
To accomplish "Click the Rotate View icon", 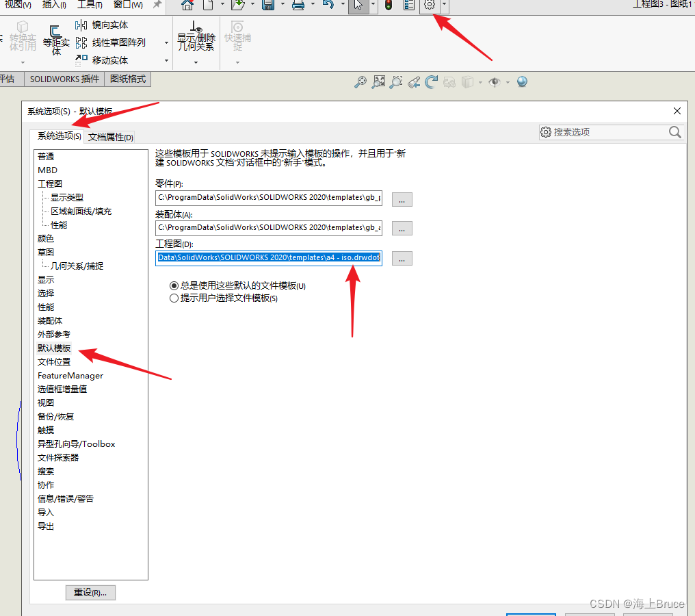I will coord(431,82).
